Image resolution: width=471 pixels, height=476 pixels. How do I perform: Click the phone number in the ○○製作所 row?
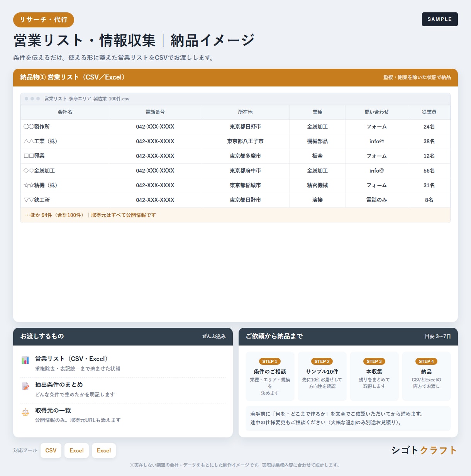coord(155,127)
